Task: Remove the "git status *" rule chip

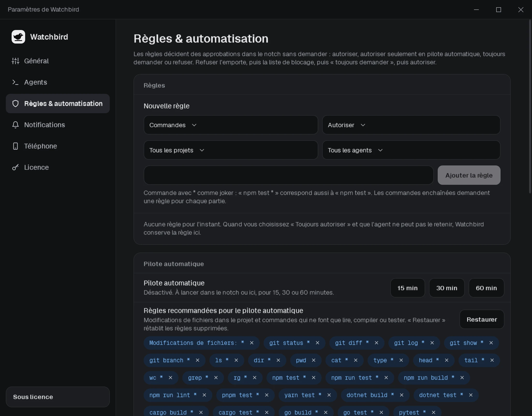Action: pos(318,343)
